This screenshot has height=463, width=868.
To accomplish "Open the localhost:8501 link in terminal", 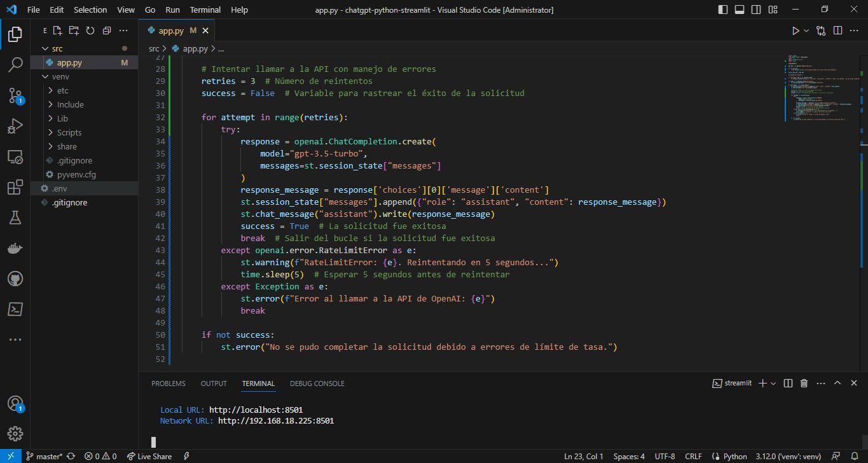I will [256, 410].
